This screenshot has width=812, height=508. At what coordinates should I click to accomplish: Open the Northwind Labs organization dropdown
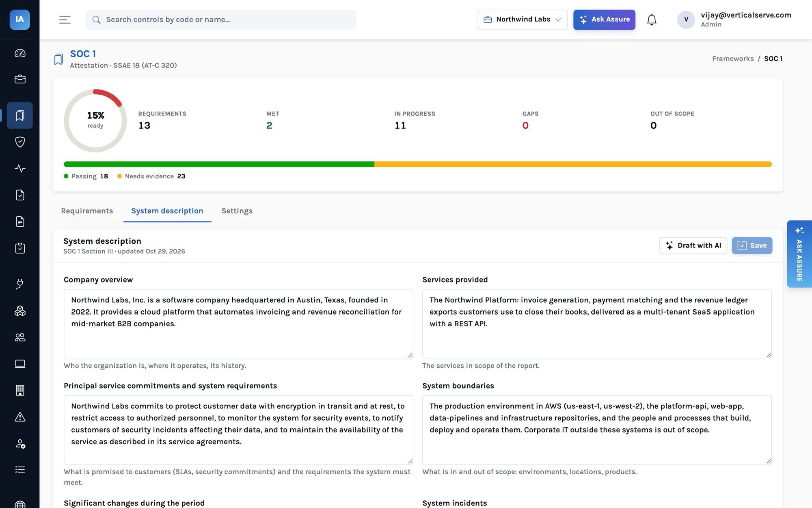tap(523, 20)
